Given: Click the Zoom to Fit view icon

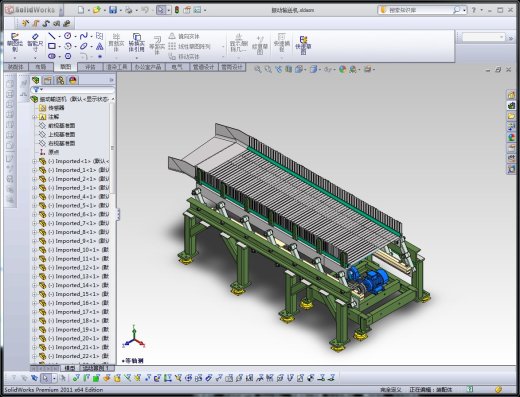Looking at the screenshot, I should coord(258,69).
